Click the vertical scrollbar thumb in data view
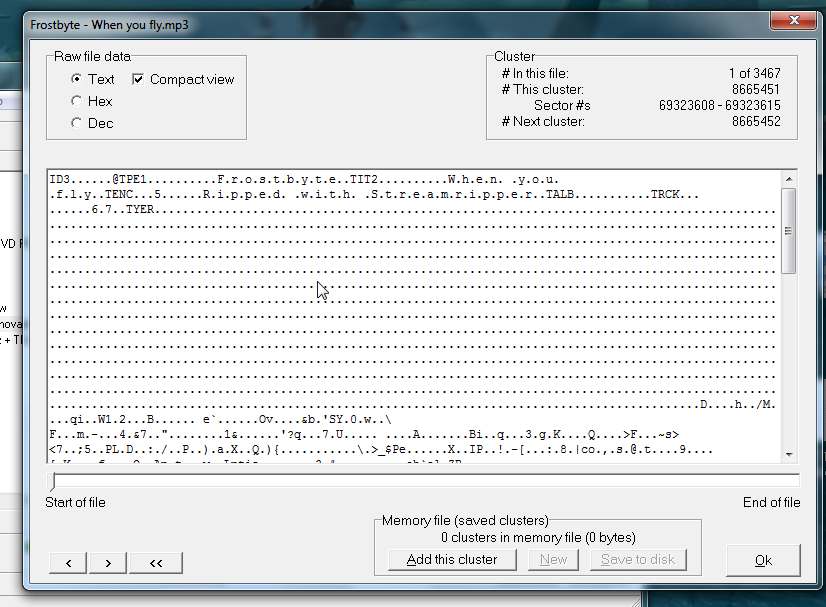The image size is (826, 607). 789,231
